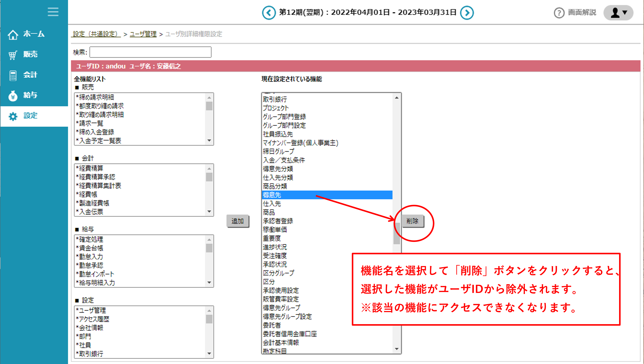Open 画面解説 screen guide
644x364 pixels.
582,12
